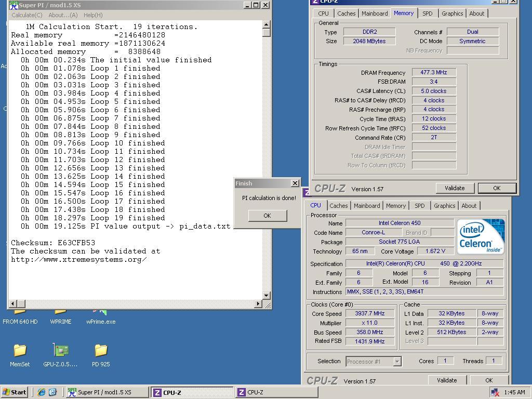Click the network tray icon
This screenshot has width=532, height=399.
click(495, 393)
